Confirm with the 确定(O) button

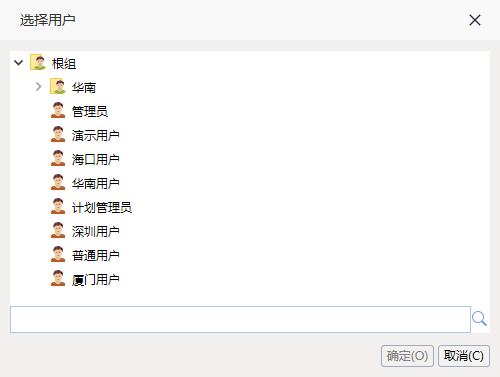point(407,356)
